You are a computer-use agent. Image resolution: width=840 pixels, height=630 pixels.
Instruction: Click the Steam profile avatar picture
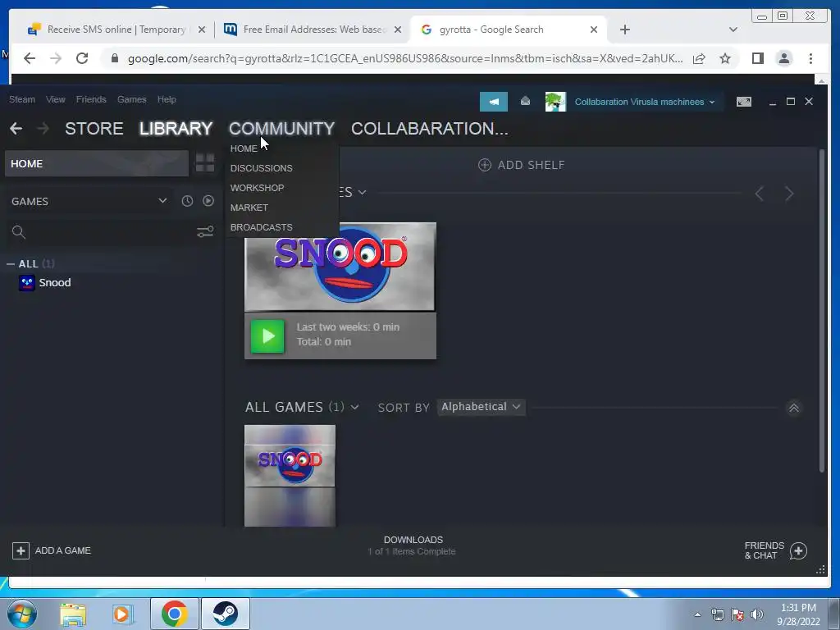[555, 101]
